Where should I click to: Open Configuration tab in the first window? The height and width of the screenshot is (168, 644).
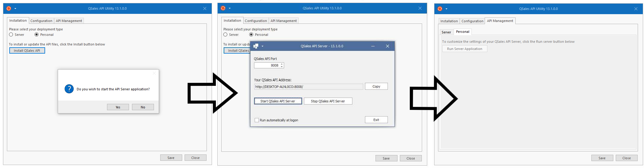coord(41,21)
